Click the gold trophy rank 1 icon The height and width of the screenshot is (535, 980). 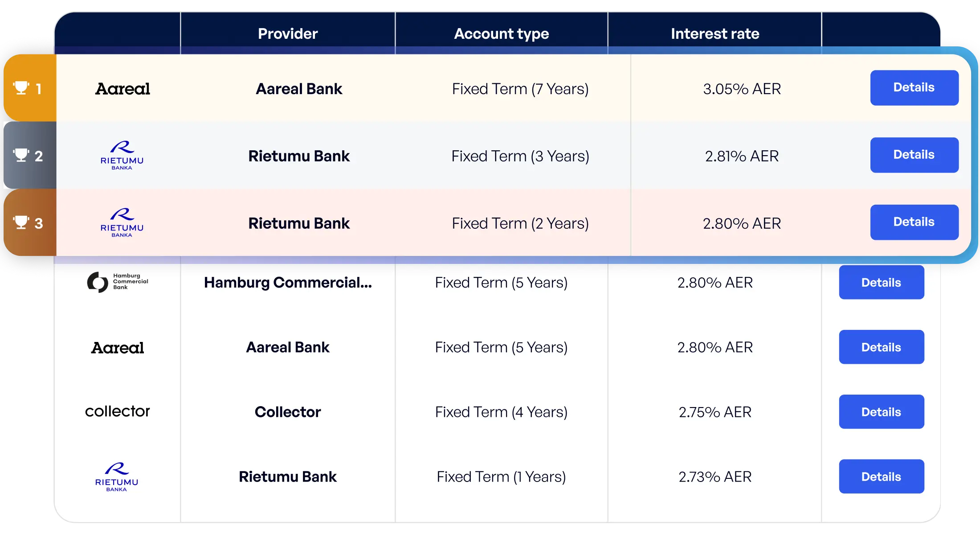(21, 88)
